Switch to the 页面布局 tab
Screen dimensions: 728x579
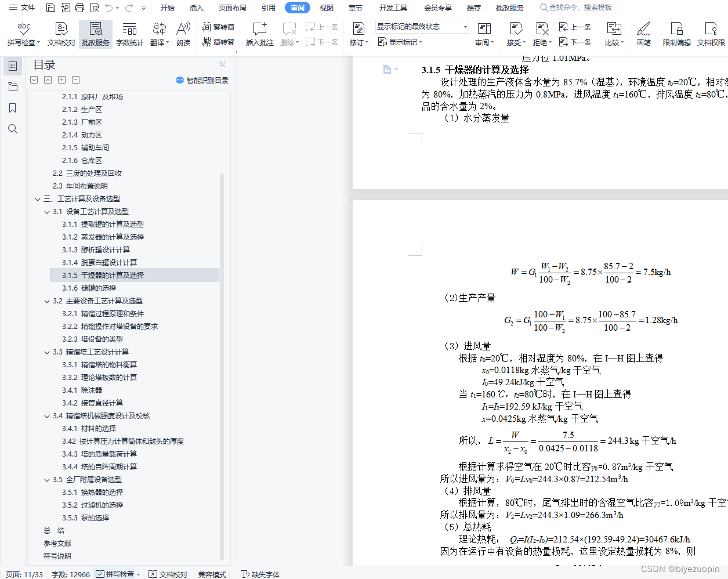tap(233, 8)
